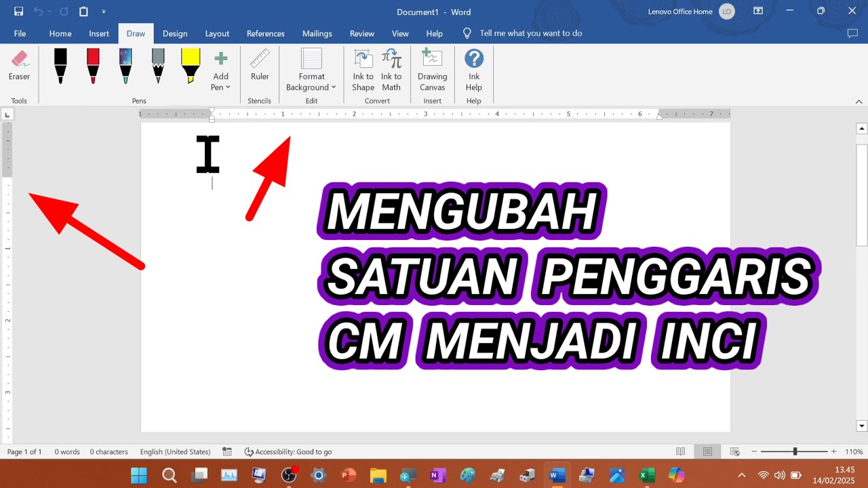Show hidden tray icons chevron
This screenshot has width=868, height=488.
(741, 475)
